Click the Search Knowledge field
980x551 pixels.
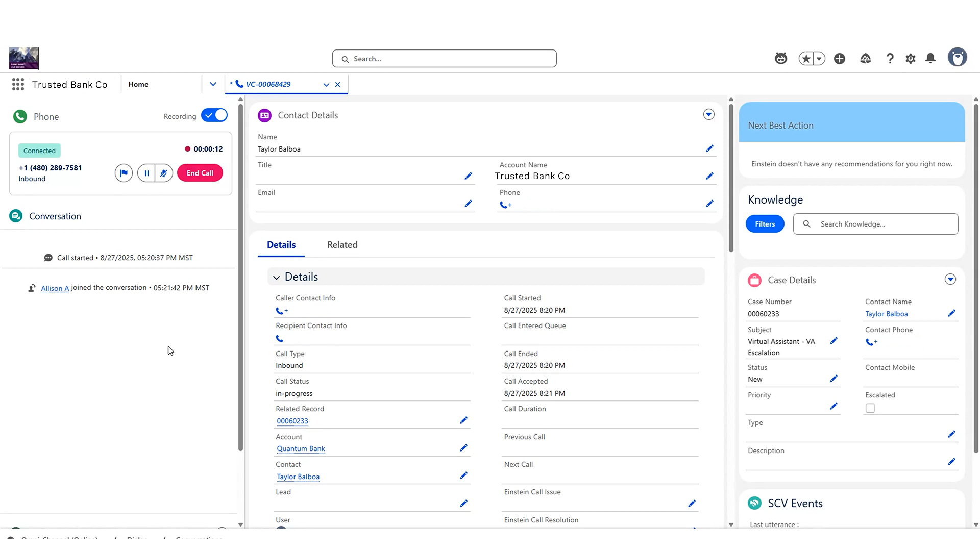tap(883, 224)
